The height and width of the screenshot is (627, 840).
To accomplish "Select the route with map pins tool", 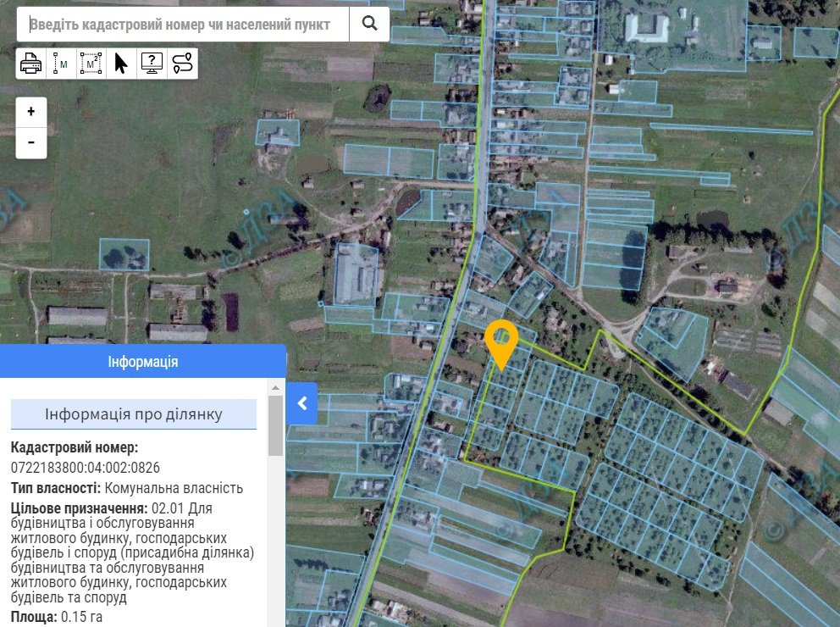I will pyautogui.click(x=182, y=64).
